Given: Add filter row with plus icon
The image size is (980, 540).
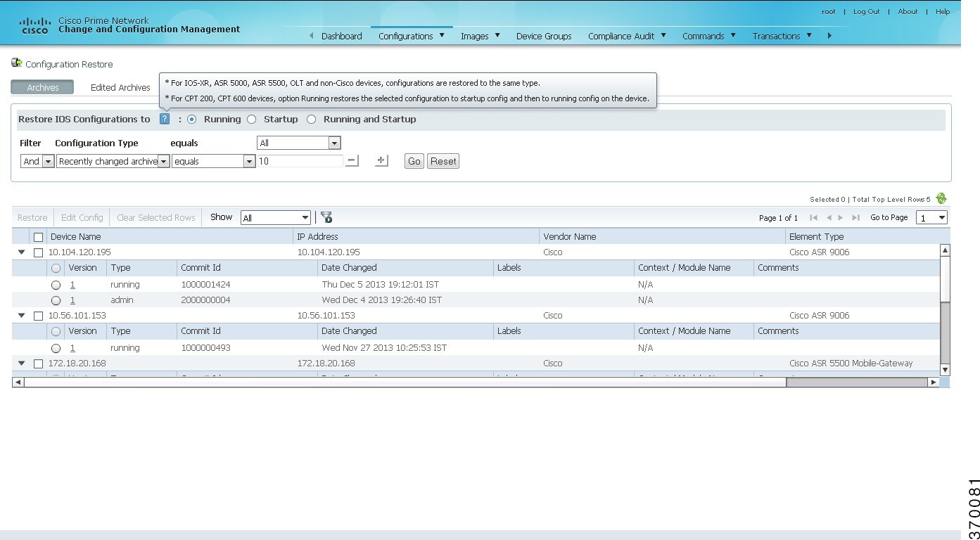Looking at the screenshot, I should 381,161.
